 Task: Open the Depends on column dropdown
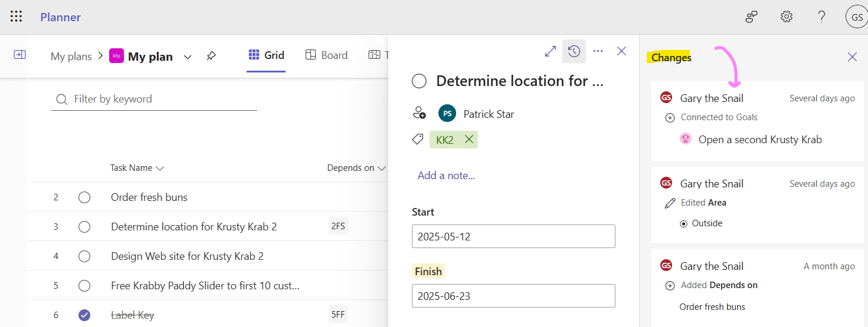[381, 169]
